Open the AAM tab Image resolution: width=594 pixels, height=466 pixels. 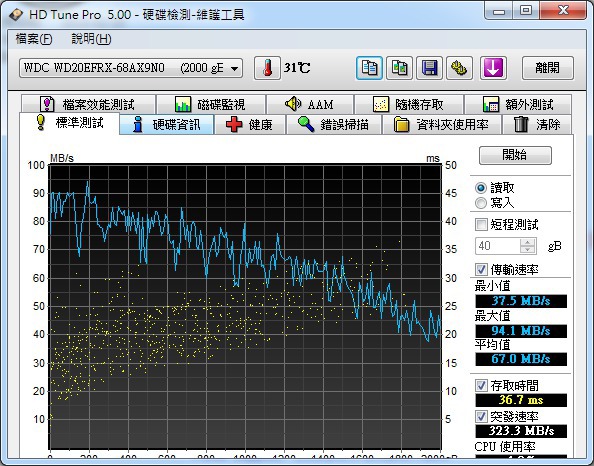(x=310, y=104)
